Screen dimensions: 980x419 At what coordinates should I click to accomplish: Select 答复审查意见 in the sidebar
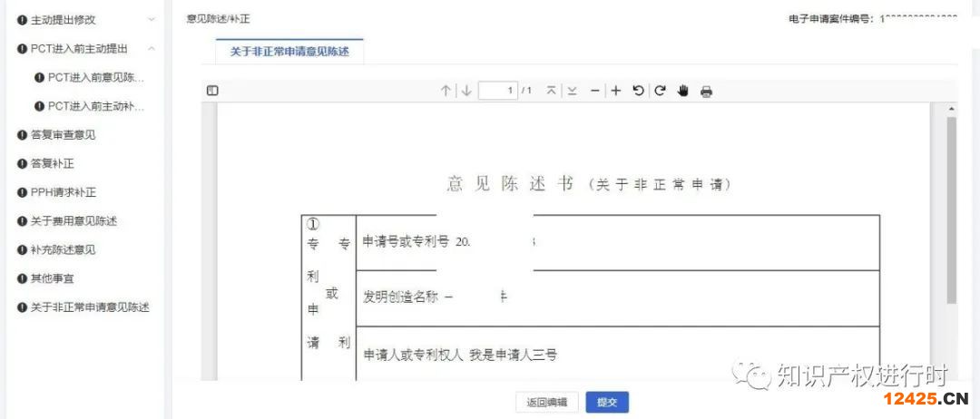tap(63, 135)
